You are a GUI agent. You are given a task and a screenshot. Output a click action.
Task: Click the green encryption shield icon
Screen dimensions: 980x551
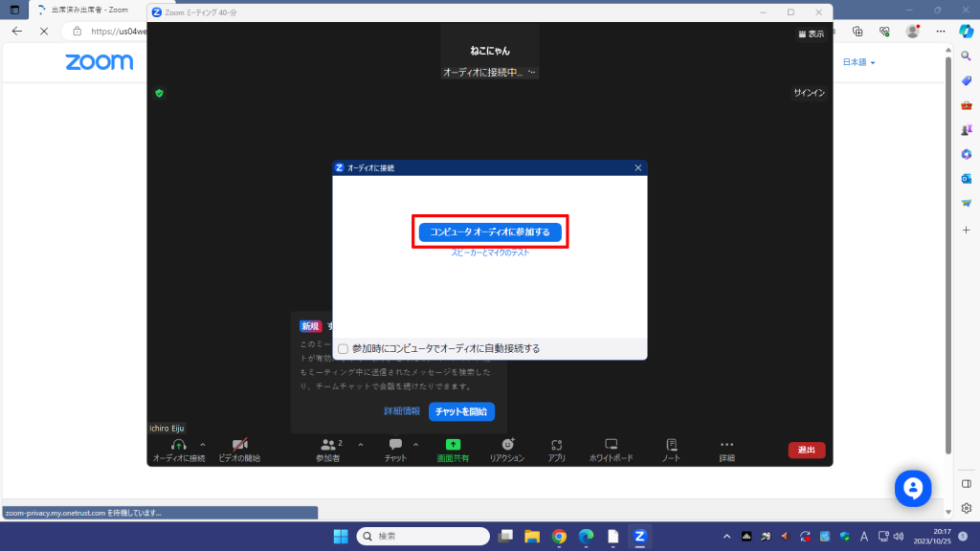coord(160,93)
